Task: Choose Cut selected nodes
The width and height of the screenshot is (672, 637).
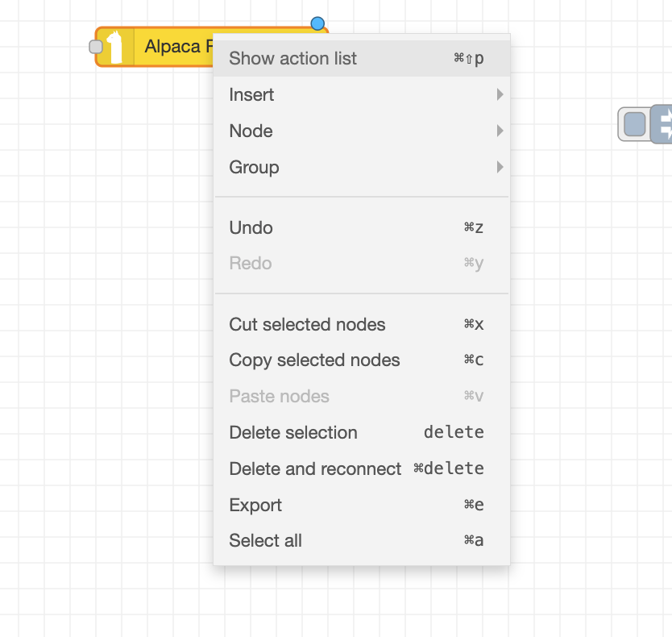Action: (307, 324)
